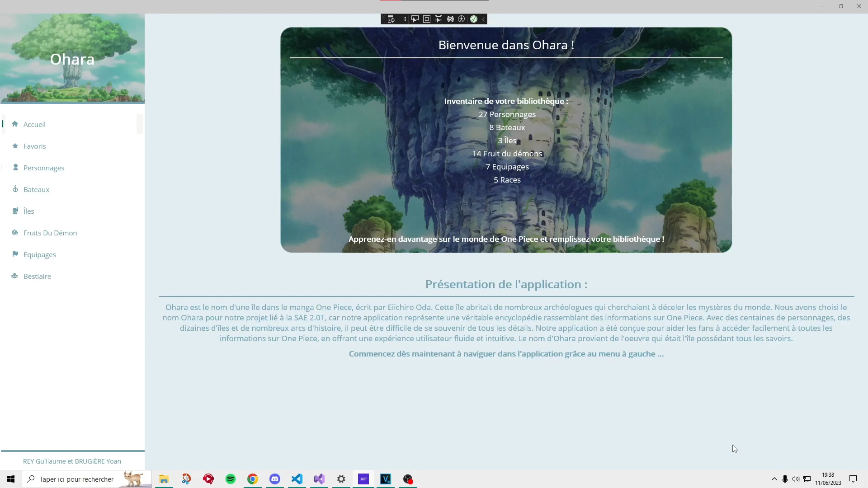Go to the Favoris section
The height and width of the screenshot is (488, 868).
tap(72, 146)
